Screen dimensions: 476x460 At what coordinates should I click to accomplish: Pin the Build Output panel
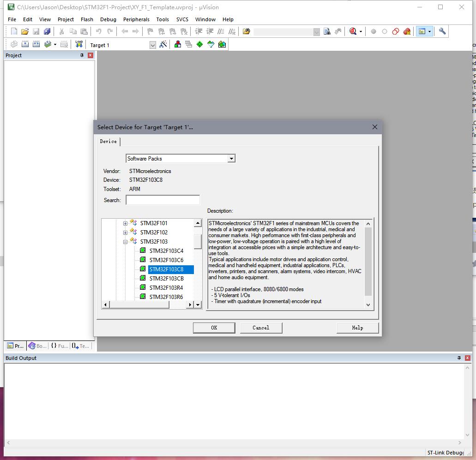pyautogui.click(x=459, y=358)
